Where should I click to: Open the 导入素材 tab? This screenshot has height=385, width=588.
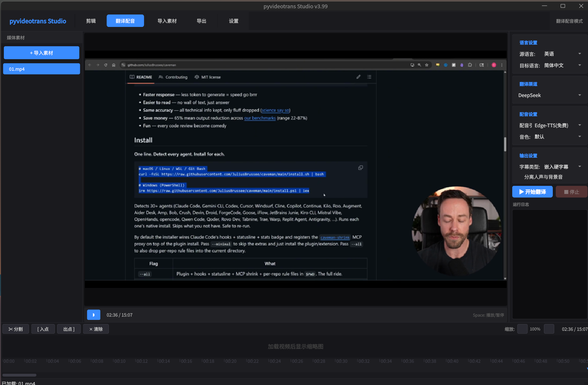[167, 21]
